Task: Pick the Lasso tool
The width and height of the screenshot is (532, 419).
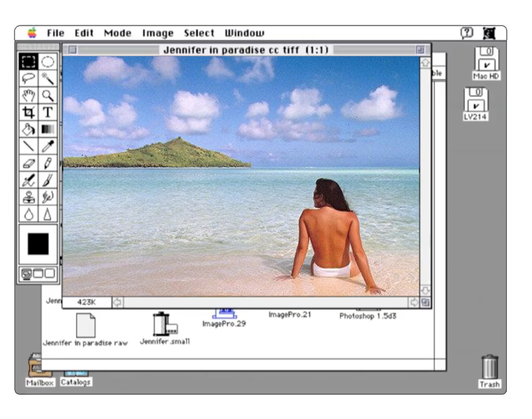Action: [x=28, y=78]
